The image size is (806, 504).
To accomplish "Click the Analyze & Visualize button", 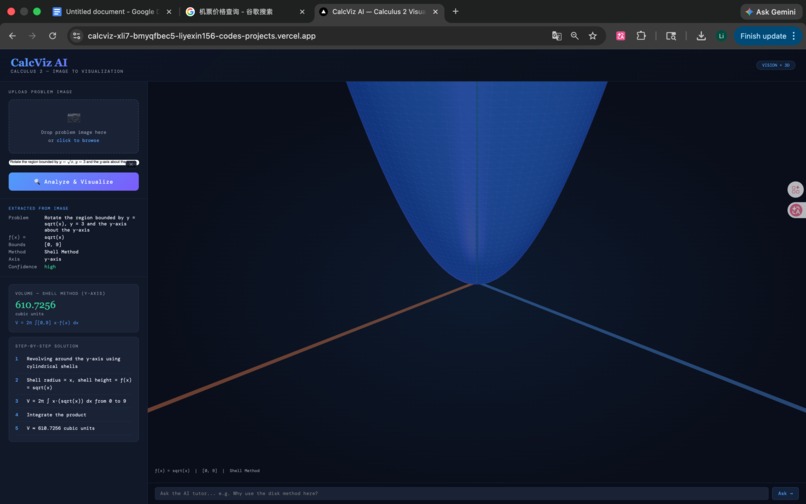I will tap(74, 182).
